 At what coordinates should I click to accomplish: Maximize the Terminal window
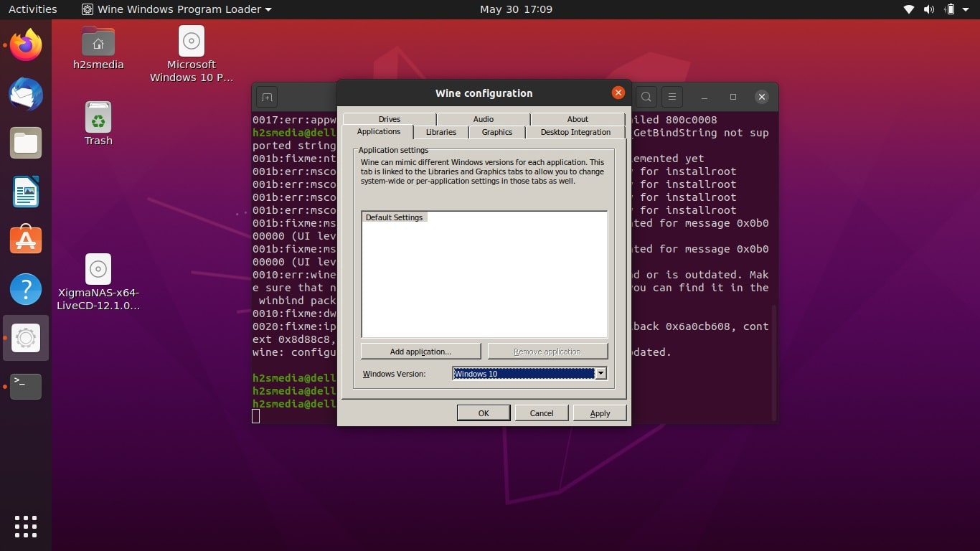733,97
